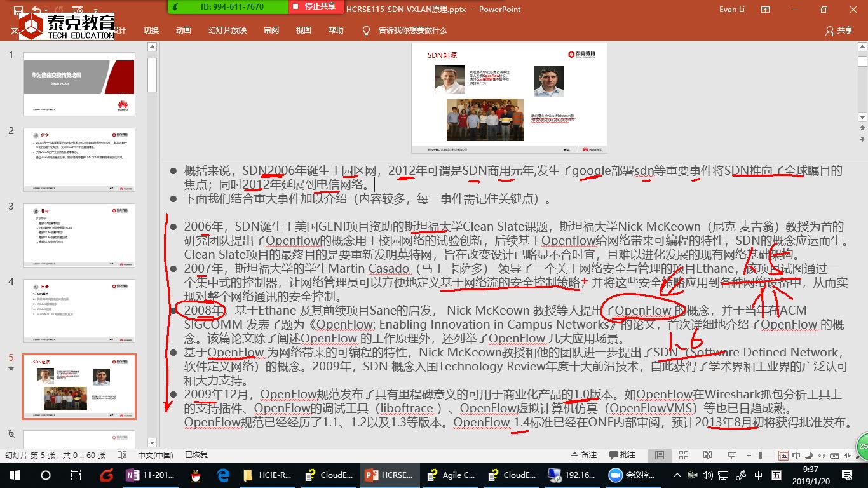The width and height of the screenshot is (868, 488).
Task: Toggle the IME 中 Chinese mode icon
Action: coord(796,455)
